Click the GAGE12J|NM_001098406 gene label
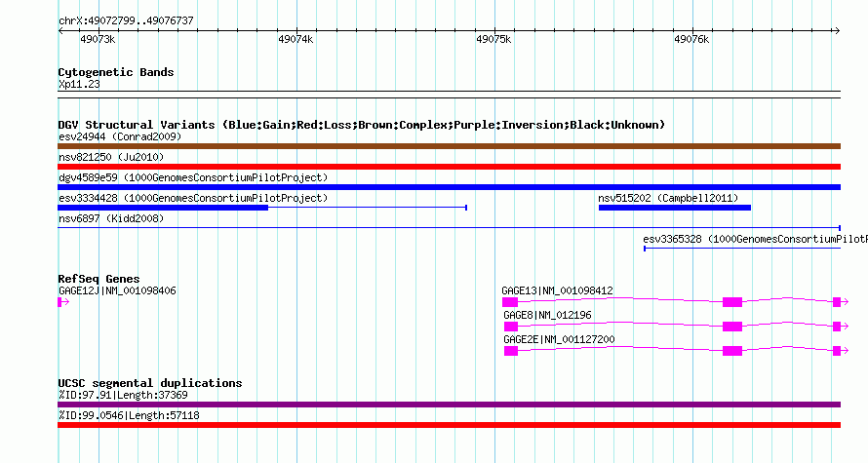Screen dimensions: 868x463 point(117,291)
